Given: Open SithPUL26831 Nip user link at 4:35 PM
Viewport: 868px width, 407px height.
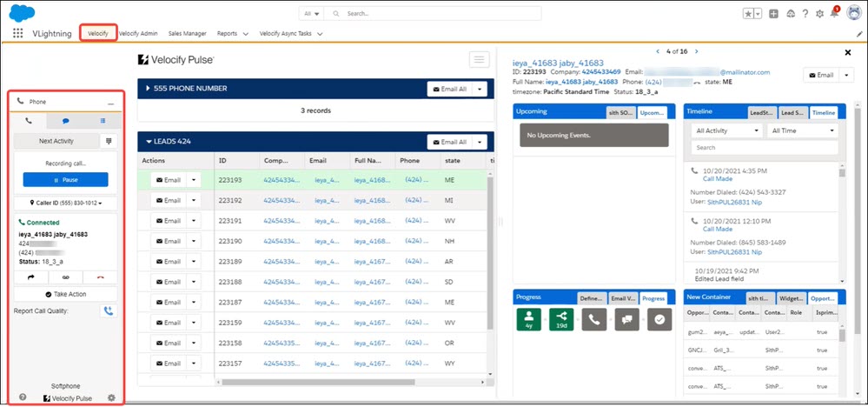Looking at the screenshot, I should pos(734,202).
